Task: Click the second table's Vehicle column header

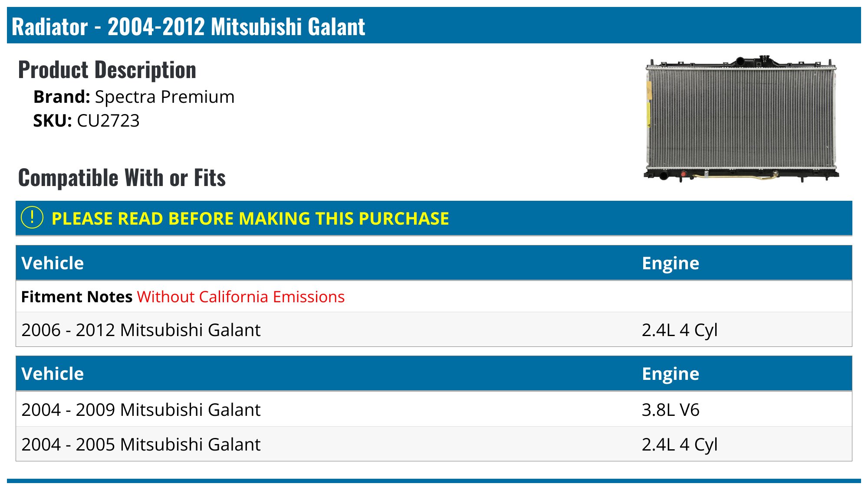Action: point(53,374)
